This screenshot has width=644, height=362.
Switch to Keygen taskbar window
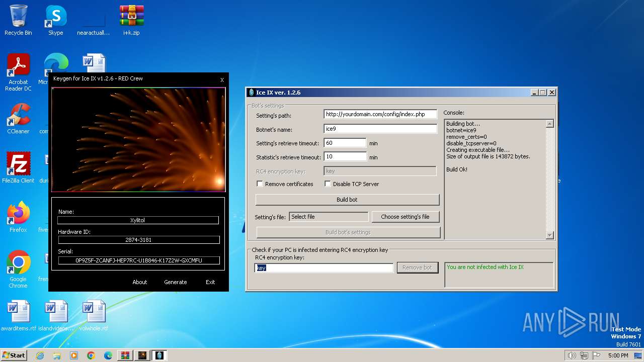142,355
